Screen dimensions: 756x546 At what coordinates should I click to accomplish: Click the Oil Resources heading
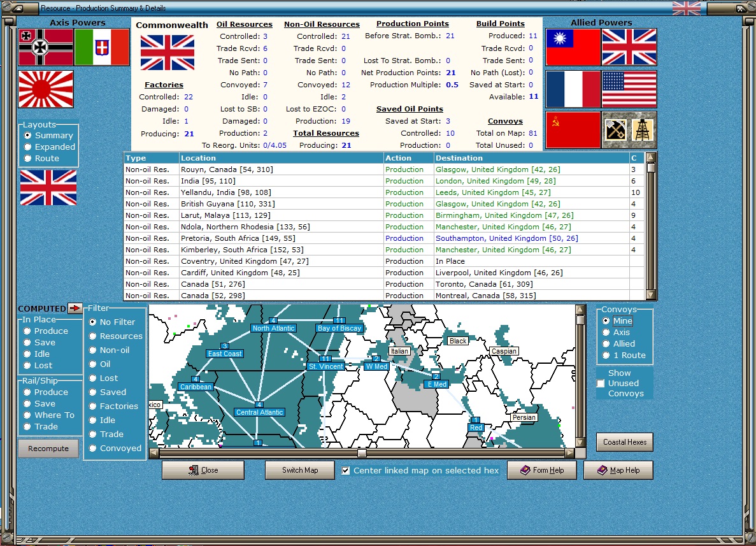[244, 24]
